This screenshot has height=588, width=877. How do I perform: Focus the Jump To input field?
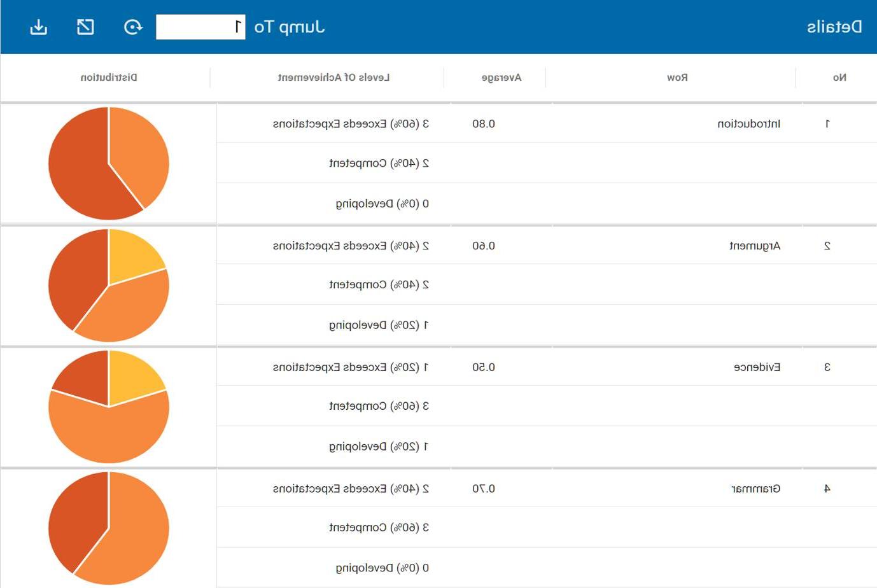tap(200, 27)
